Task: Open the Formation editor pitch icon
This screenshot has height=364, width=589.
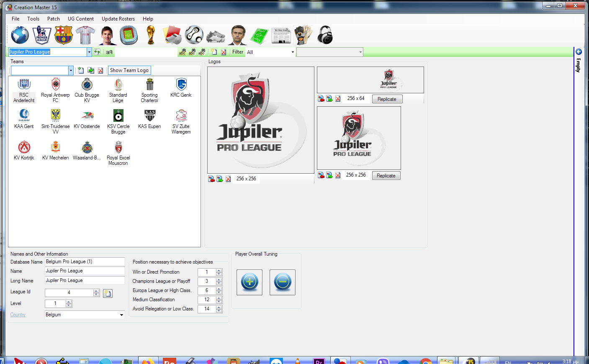Action: (259, 36)
